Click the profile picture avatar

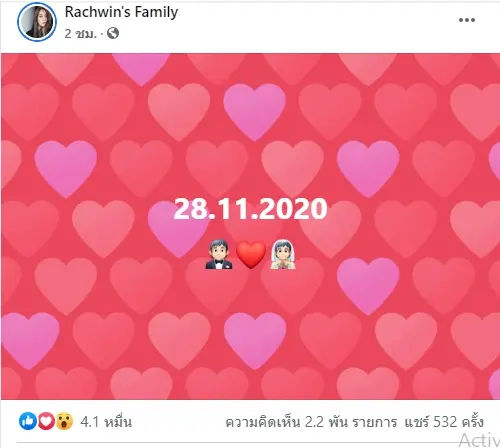(x=37, y=22)
